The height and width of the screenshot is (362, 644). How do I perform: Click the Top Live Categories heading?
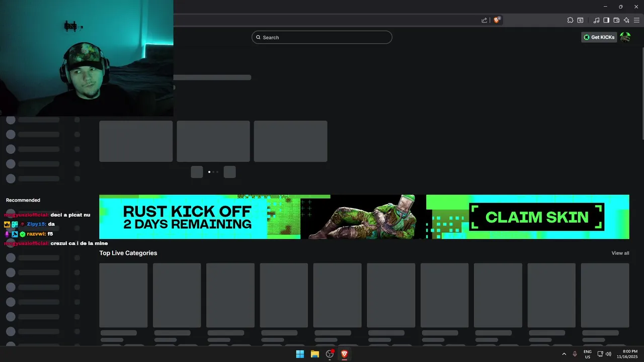128,253
